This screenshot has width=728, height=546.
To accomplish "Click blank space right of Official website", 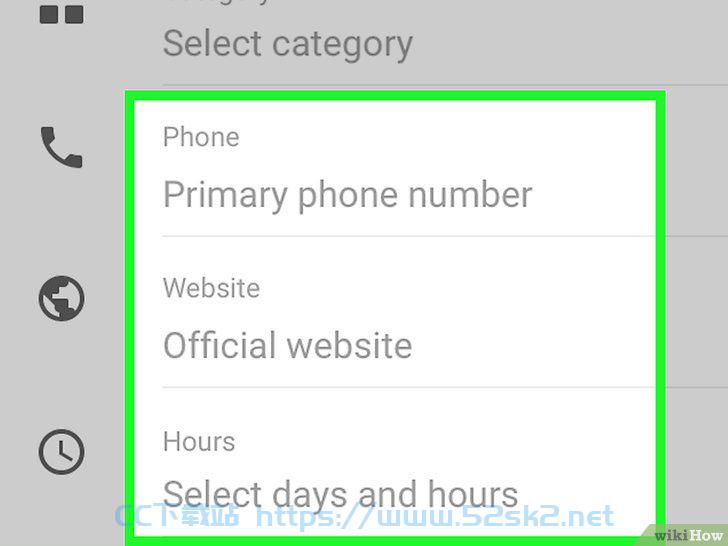I will [x=534, y=345].
